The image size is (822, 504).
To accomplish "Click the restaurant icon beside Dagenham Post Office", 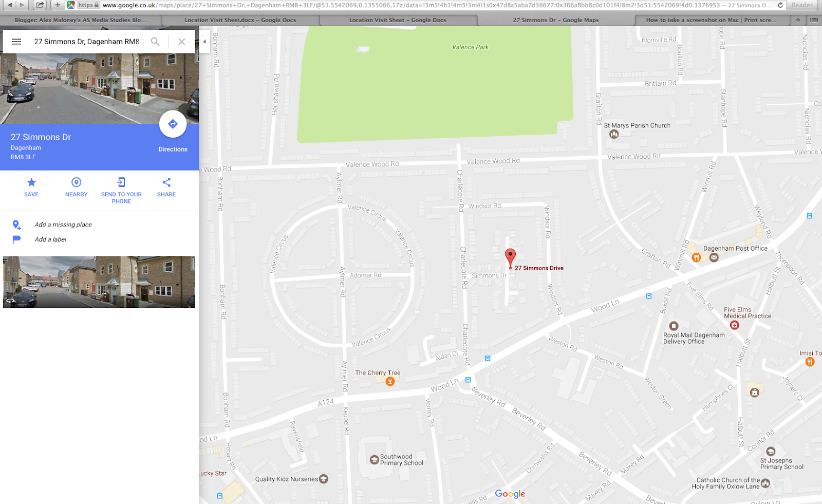I will click(x=696, y=257).
